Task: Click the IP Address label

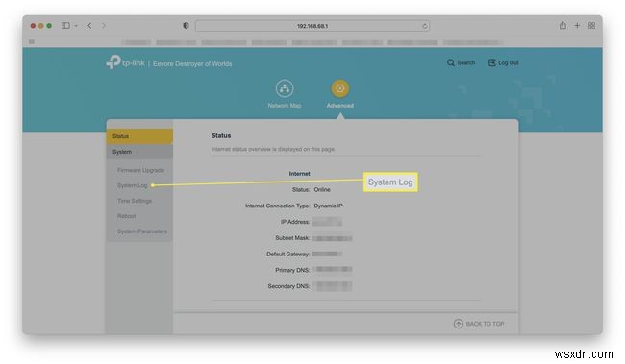Action: click(x=295, y=222)
